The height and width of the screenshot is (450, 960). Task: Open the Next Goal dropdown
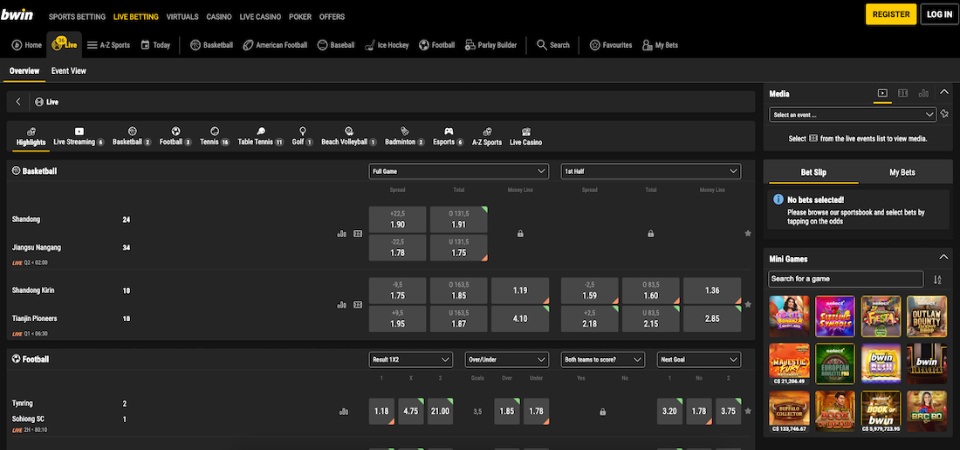point(699,359)
